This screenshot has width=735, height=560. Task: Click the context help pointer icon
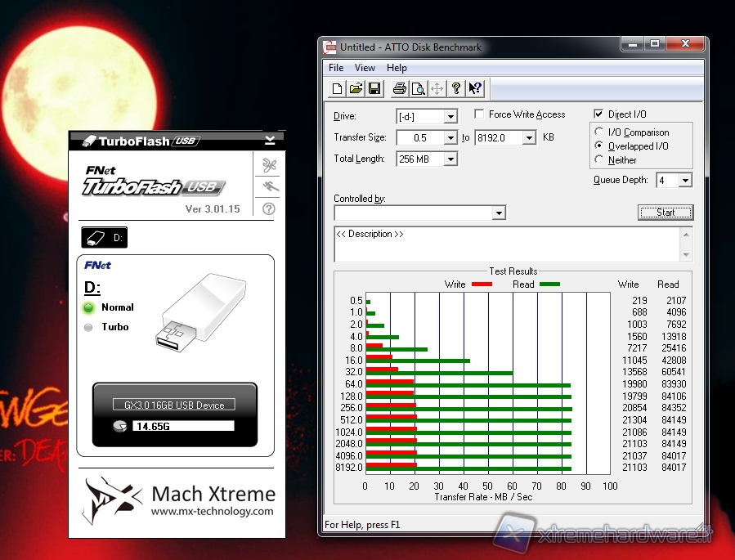pos(475,88)
